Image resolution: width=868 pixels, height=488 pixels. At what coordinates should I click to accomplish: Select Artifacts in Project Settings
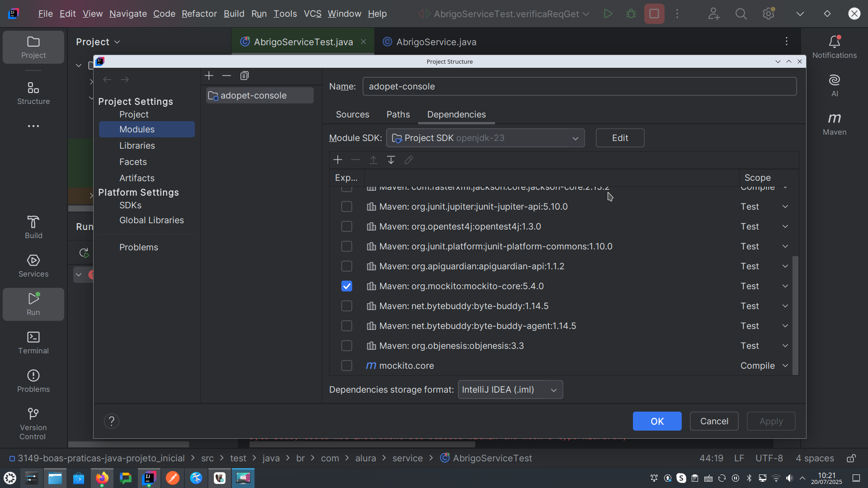tap(137, 178)
